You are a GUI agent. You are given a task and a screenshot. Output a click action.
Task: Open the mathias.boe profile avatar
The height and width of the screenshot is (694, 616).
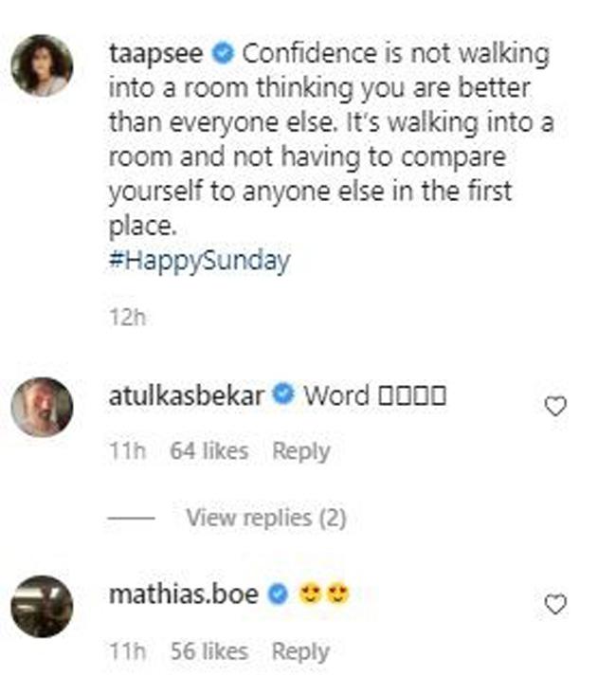42,606
